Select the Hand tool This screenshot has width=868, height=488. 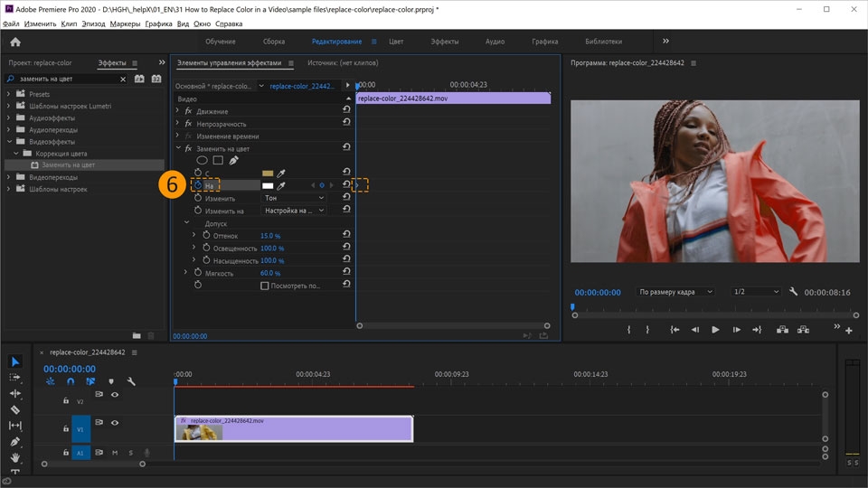(x=14, y=458)
